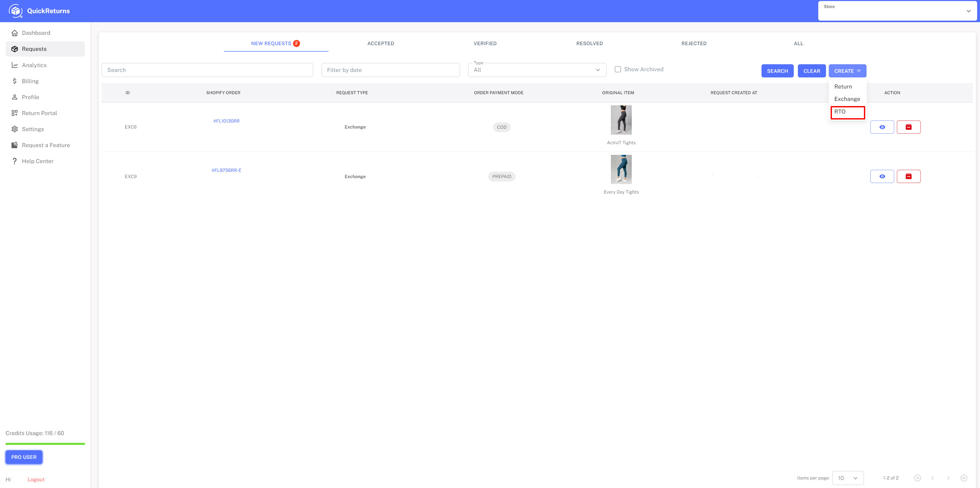The image size is (980, 488).
Task: Switch to the VERIFIED tab
Action: [485, 43]
